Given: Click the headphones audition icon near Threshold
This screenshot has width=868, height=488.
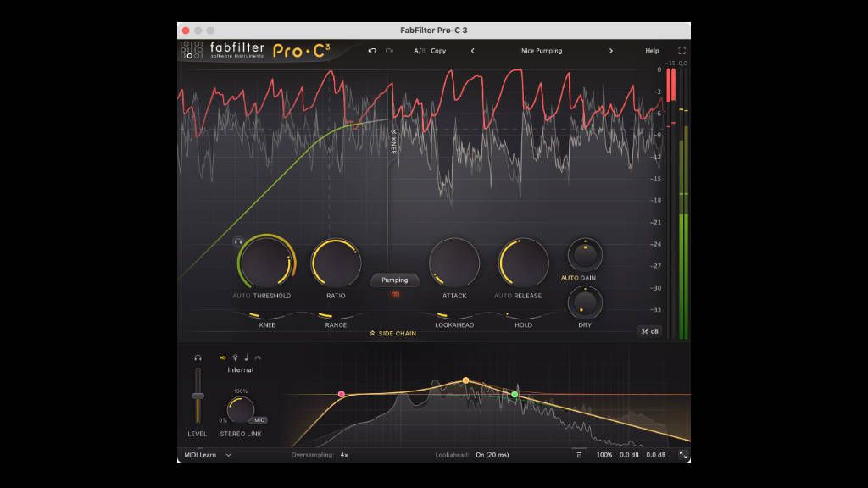Looking at the screenshot, I should [238, 241].
